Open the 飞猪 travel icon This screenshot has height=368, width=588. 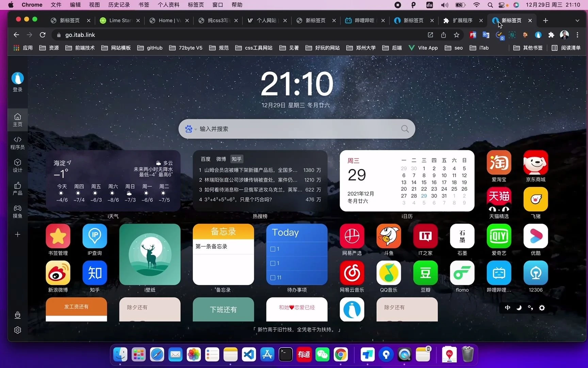point(536,199)
